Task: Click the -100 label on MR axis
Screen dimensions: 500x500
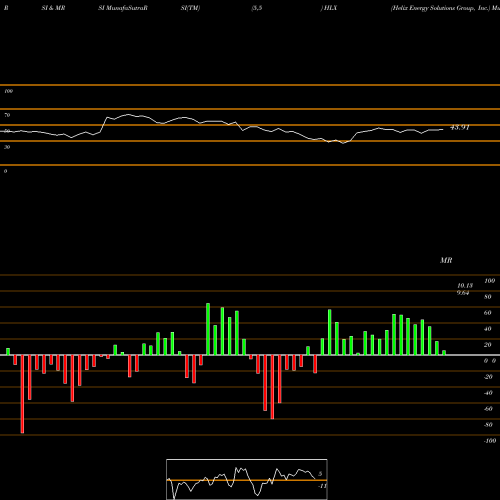Action: tap(490, 441)
